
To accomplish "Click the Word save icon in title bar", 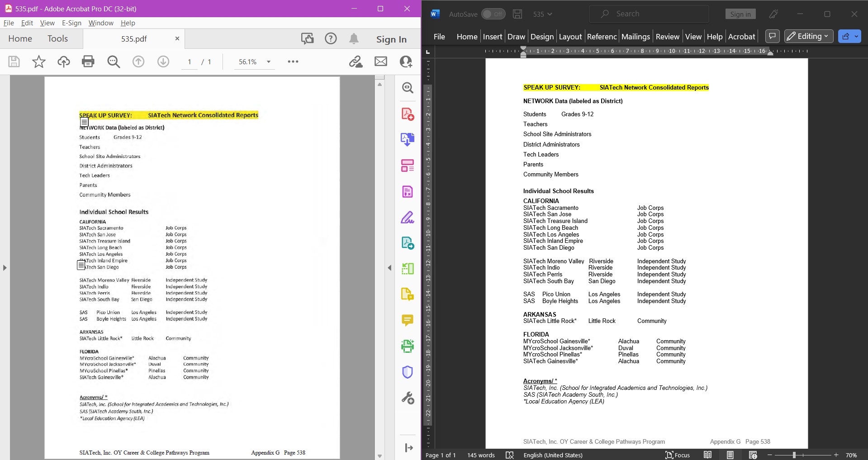I will tap(517, 14).
